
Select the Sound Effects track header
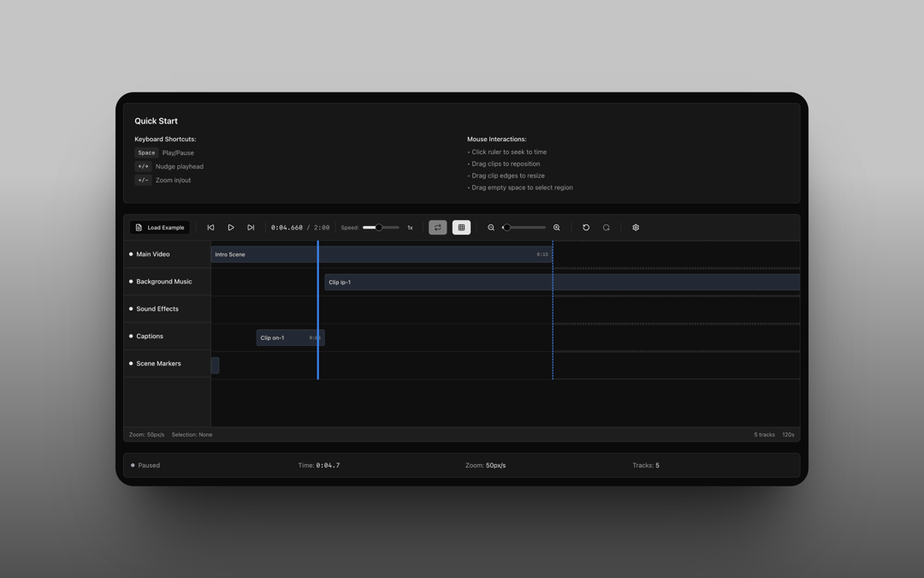coord(168,309)
